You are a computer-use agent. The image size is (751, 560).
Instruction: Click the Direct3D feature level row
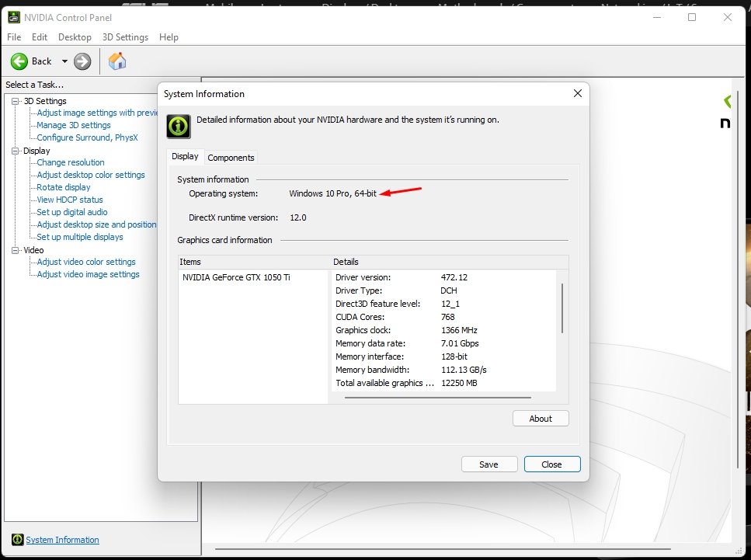[443, 304]
